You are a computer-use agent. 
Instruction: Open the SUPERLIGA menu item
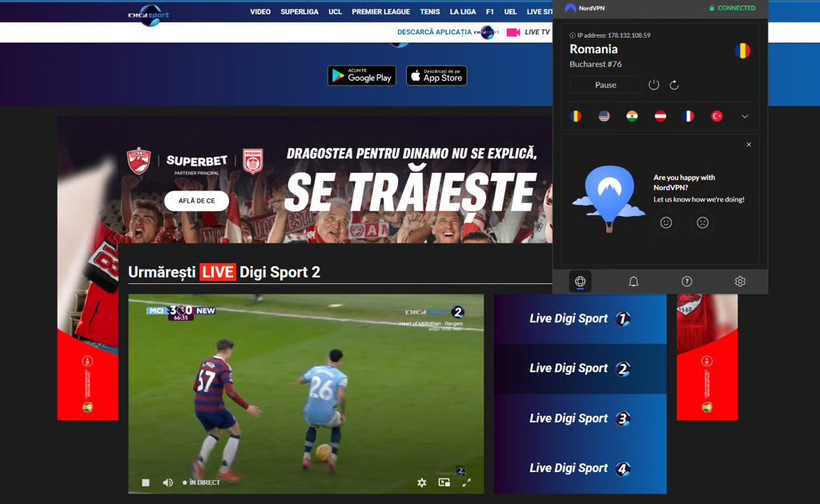[x=299, y=11]
